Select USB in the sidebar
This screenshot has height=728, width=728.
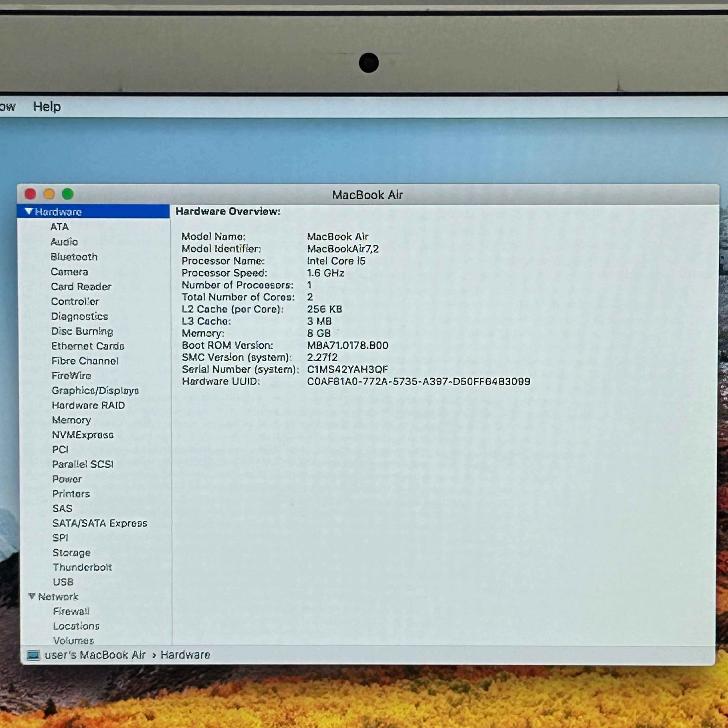[x=63, y=582]
